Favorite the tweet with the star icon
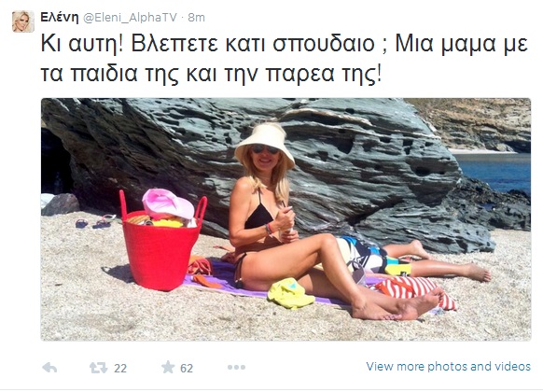The height and width of the screenshot is (392, 543). point(168,367)
